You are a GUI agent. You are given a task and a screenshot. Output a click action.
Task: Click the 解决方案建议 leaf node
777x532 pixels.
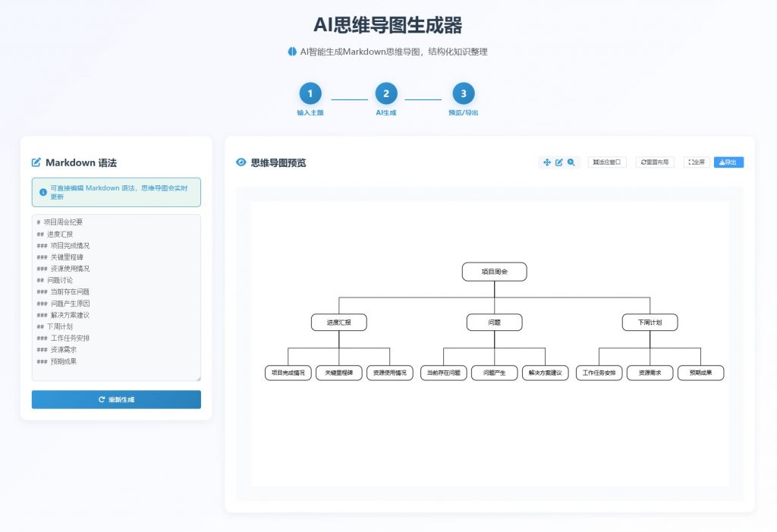click(544, 373)
